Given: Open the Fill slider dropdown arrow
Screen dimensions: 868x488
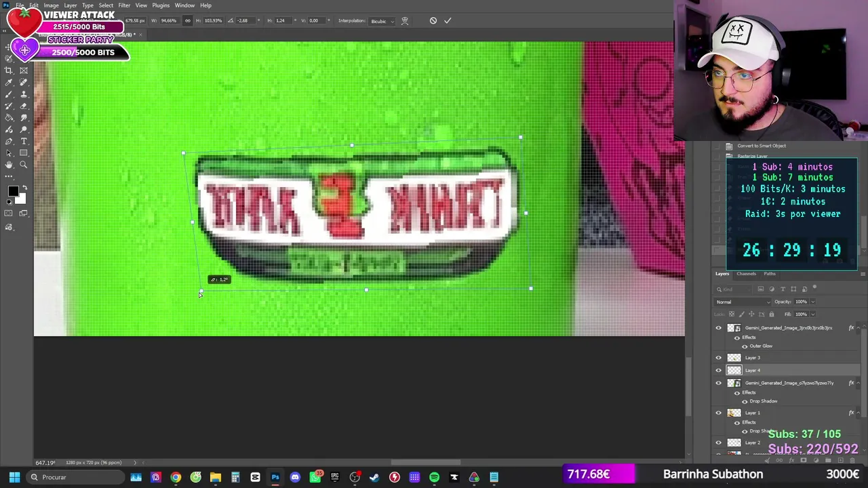Looking at the screenshot, I should pyautogui.click(x=812, y=314).
